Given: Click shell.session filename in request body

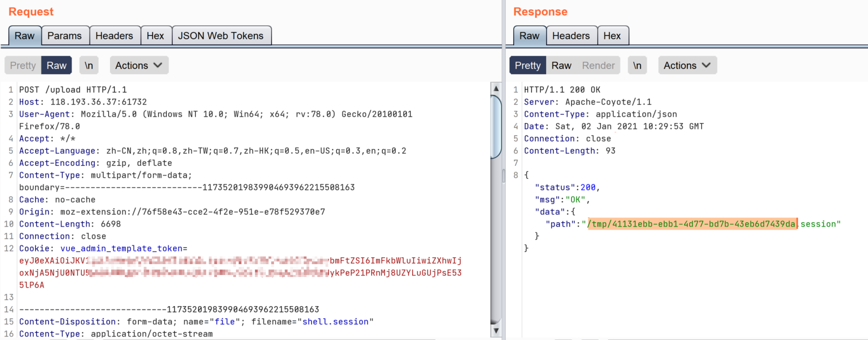Looking at the screenshot, I should [335, 321].
